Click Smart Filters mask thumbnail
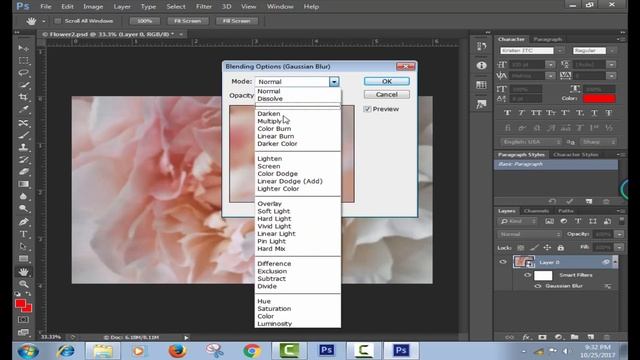640x360 pixels. click(543, 276)
